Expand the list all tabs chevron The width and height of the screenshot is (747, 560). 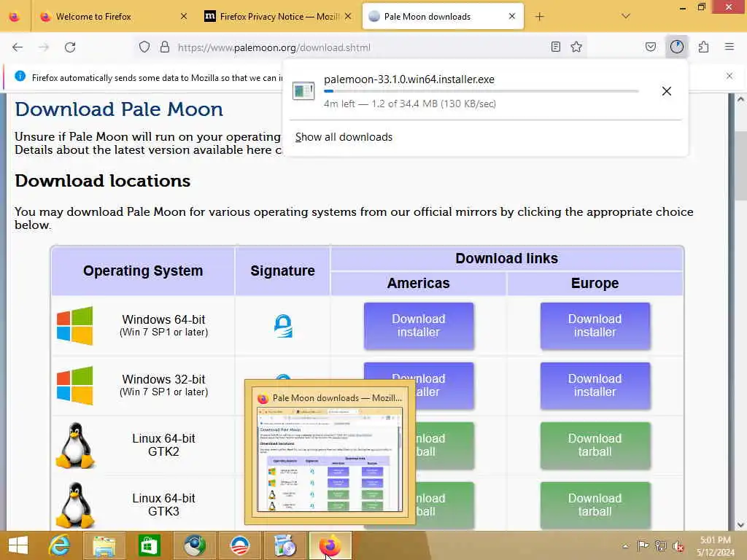click(626, 16)
